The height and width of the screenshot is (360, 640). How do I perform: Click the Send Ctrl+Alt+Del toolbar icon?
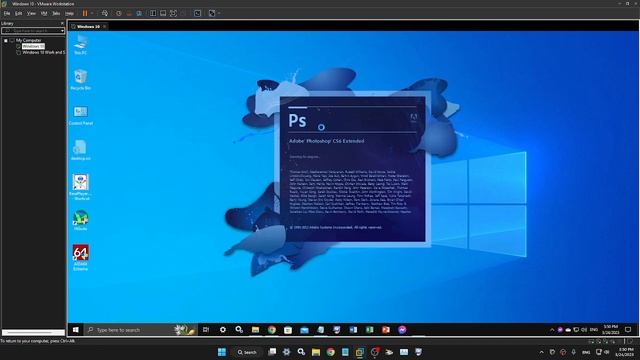pyautogui.click(x=105, y=13)
